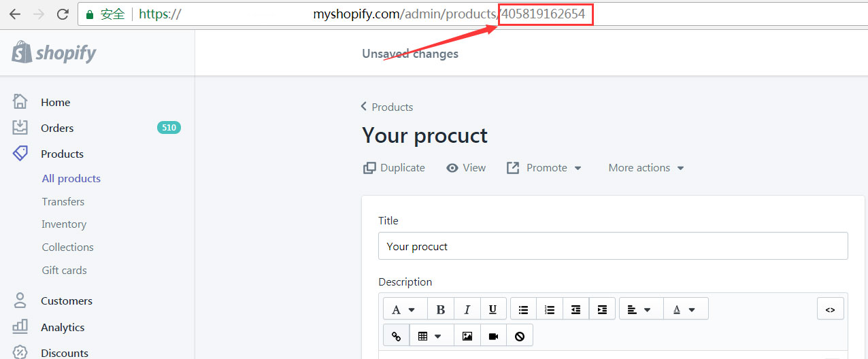Duplicate this product
Screen dimensions: 868x359
tap(395, 168)
